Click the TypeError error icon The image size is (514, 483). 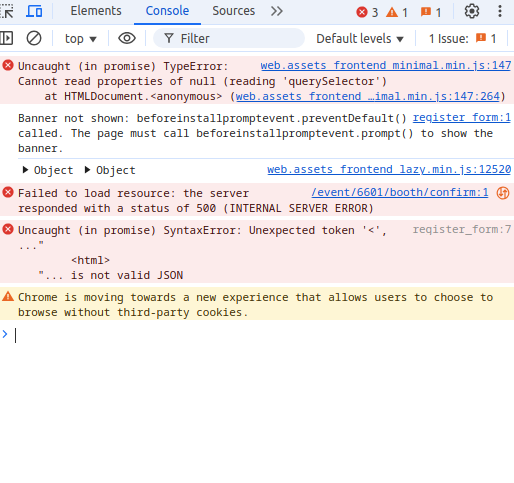8,65
